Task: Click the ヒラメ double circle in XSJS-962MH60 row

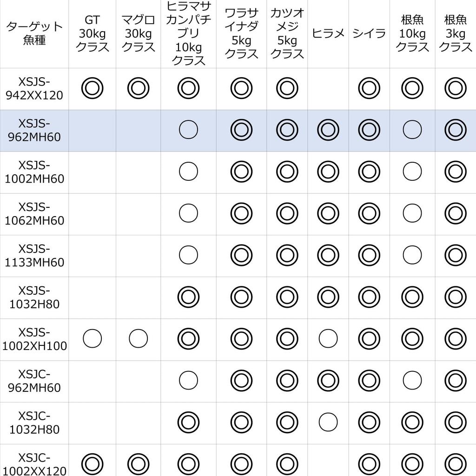Action: click(328, 131)
